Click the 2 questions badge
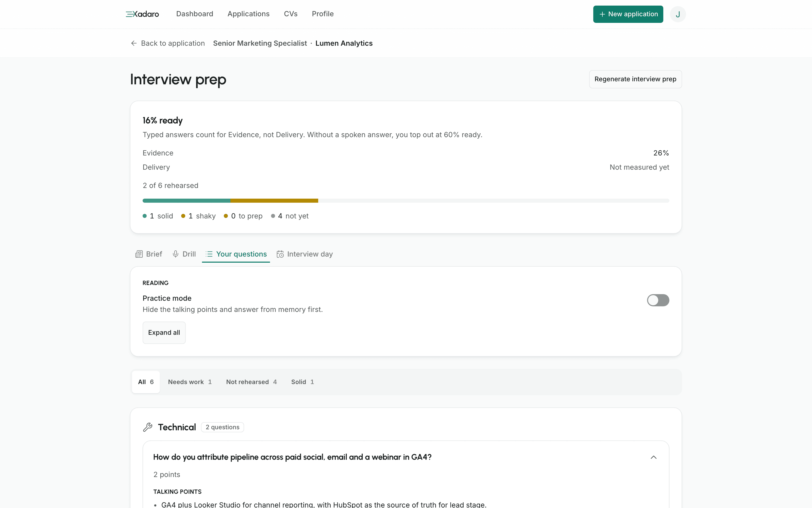 coord(223,427)
